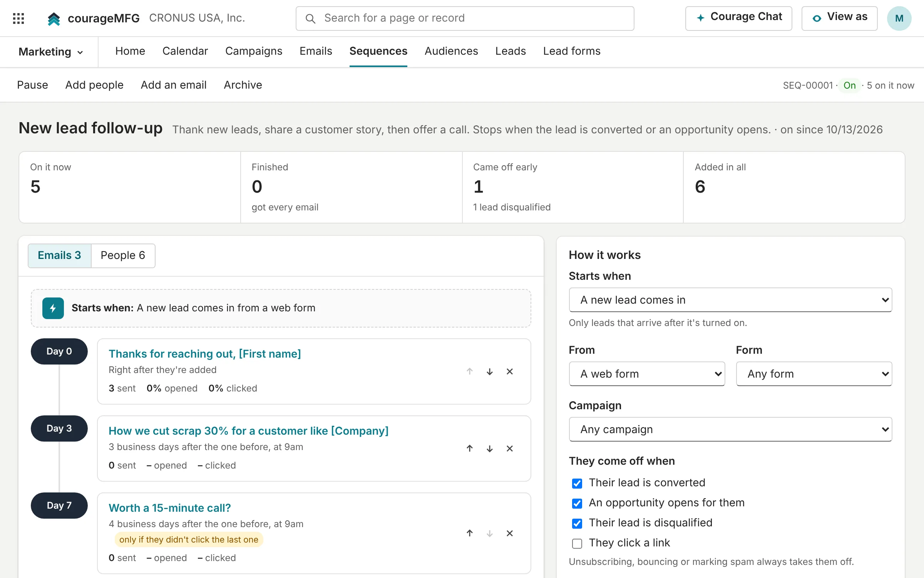The height and width of the screenshot is (578, 924).
Task: Check They click a link
Action: [577, 543]
